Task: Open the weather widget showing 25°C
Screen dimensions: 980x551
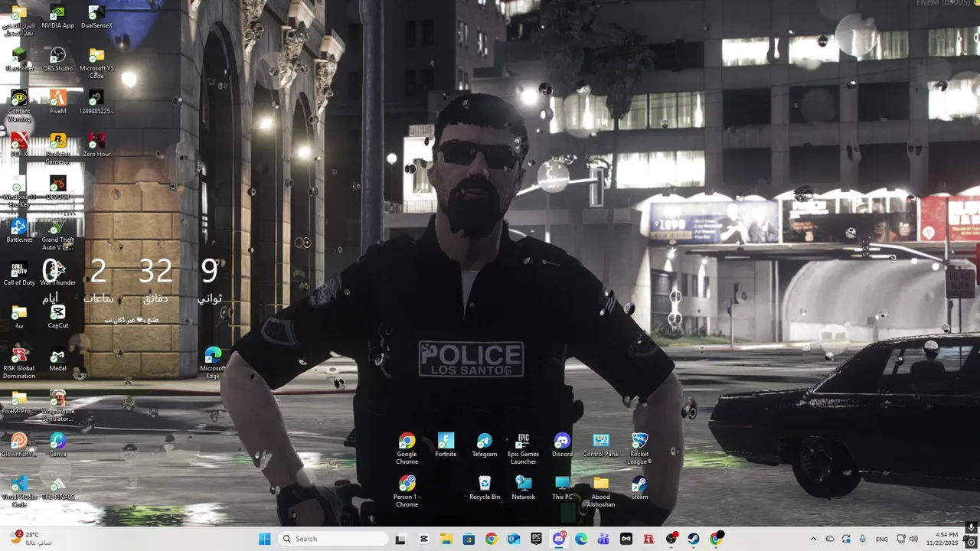Action: click(x=31, y=539)
